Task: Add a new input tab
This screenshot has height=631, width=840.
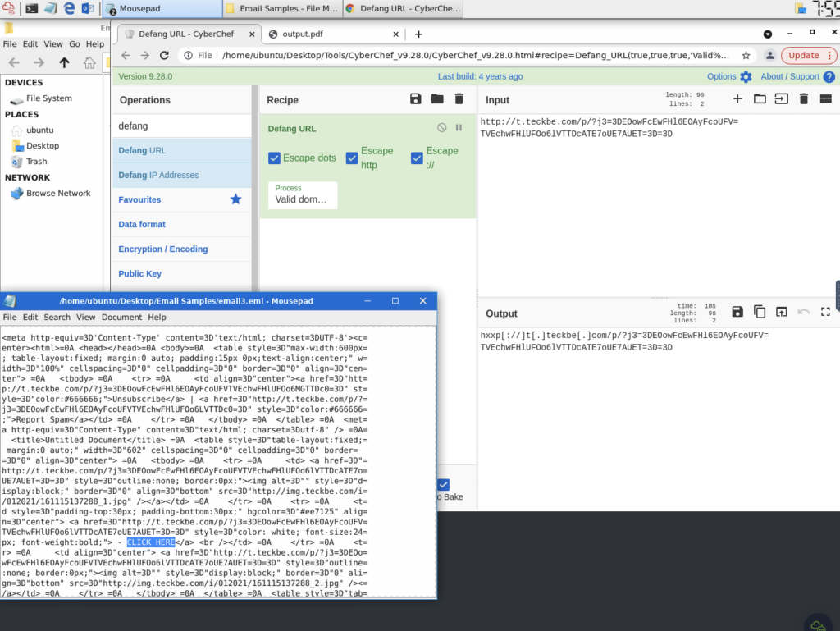Action: (x=737, y=99)
